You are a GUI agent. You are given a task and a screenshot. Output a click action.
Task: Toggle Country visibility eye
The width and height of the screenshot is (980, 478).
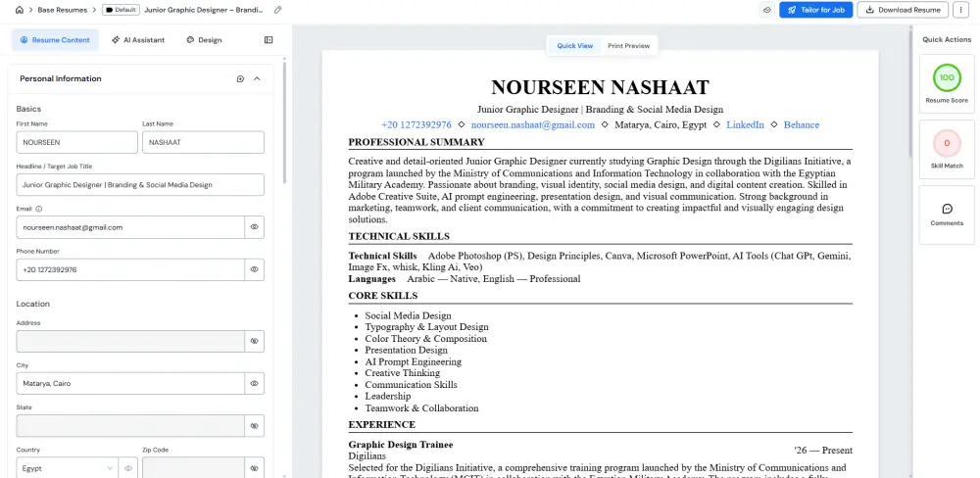point(128,468)
